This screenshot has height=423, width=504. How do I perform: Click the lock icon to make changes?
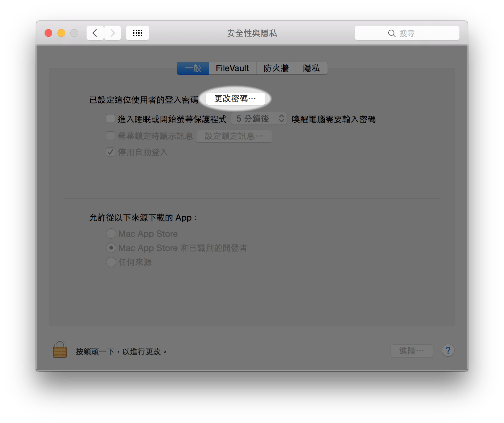click(60, 349)
